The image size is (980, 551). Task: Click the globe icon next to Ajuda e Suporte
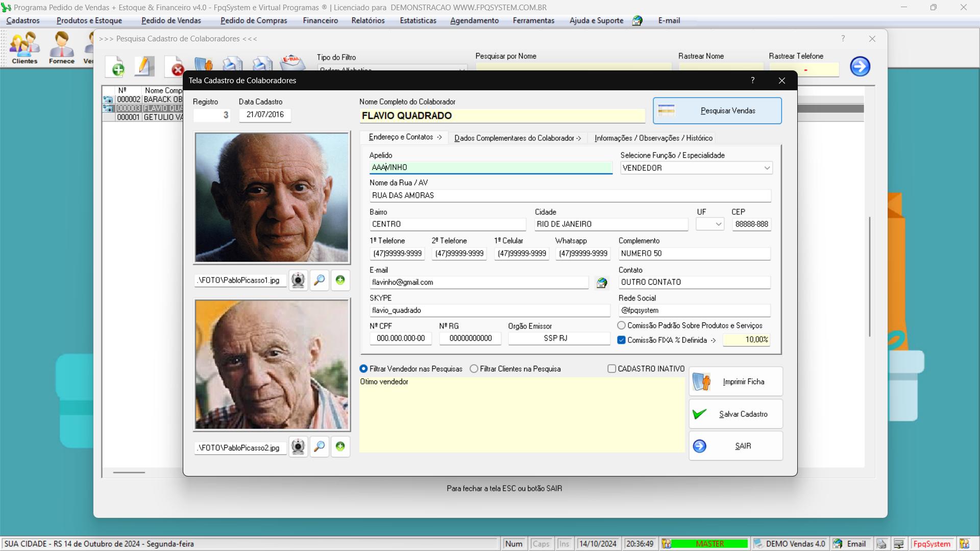tap(637, 21)
